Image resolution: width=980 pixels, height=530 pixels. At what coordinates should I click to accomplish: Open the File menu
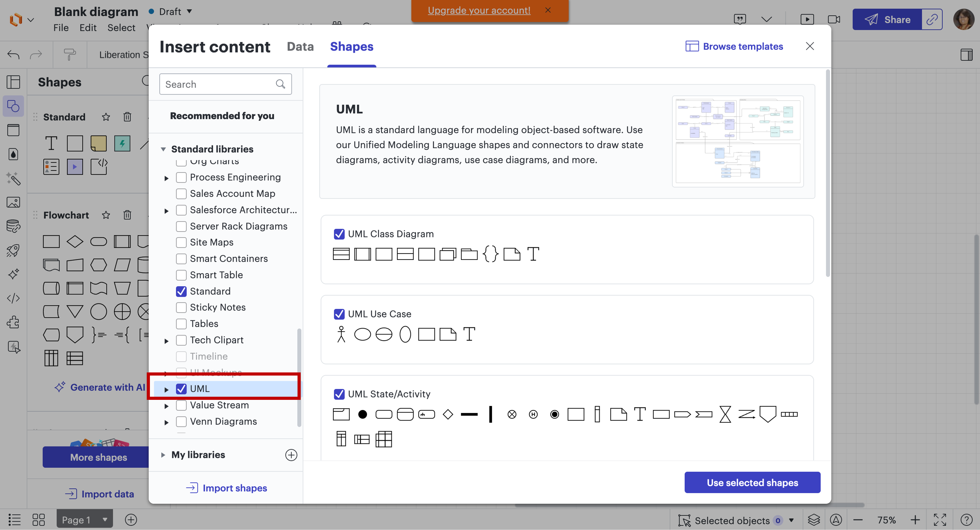(61, 28)
